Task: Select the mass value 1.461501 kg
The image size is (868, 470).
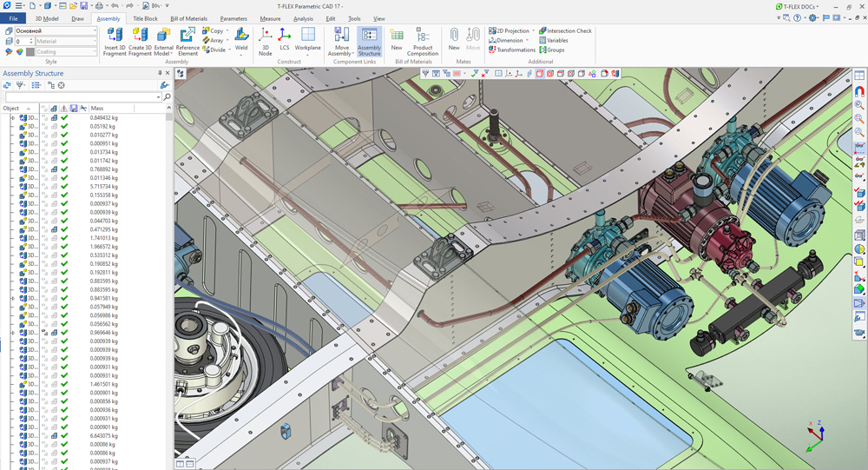Action: coord(104,384)
